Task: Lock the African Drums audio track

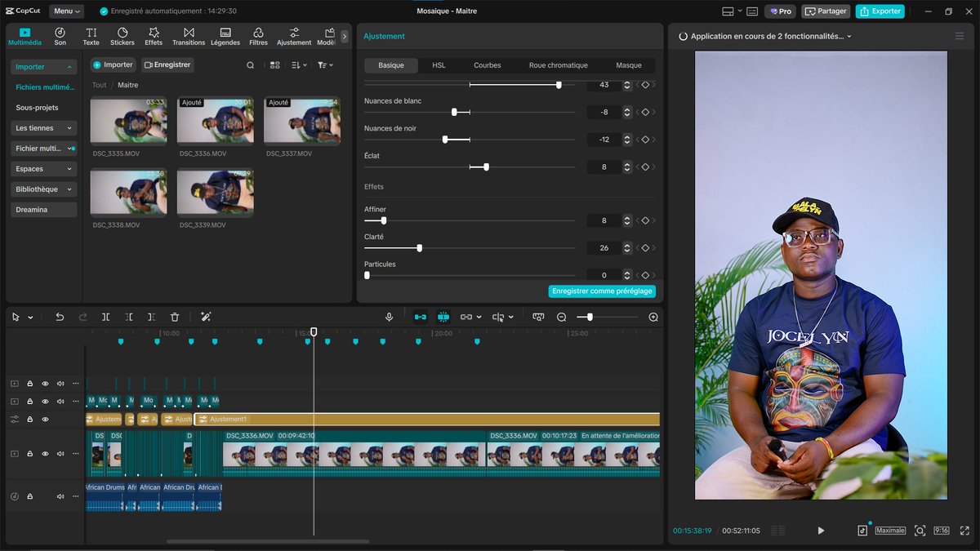Action: 29,496
